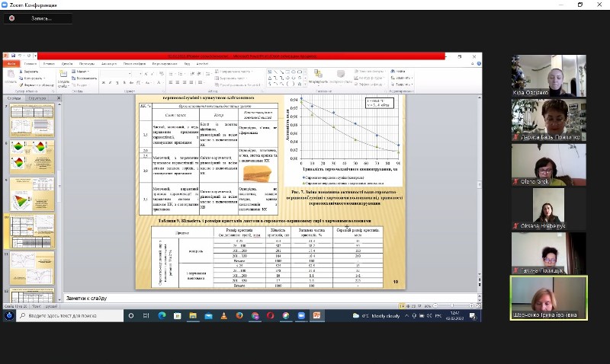This screenshot has height=364, width=610.
Task: Open the Shape Effects (Эффекты фигур) dropdown
Action: click(x=369, y=84)
